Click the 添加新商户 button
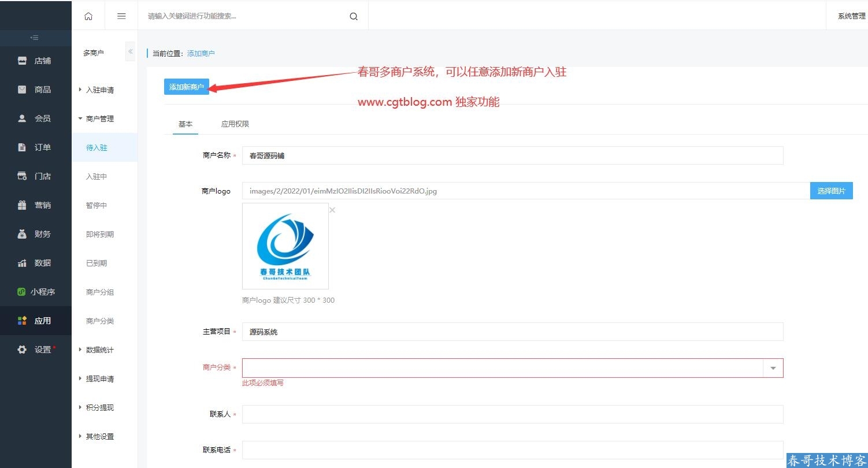This screenshot has height=468, width=868. pyautogui.click(x=186, y=87)
